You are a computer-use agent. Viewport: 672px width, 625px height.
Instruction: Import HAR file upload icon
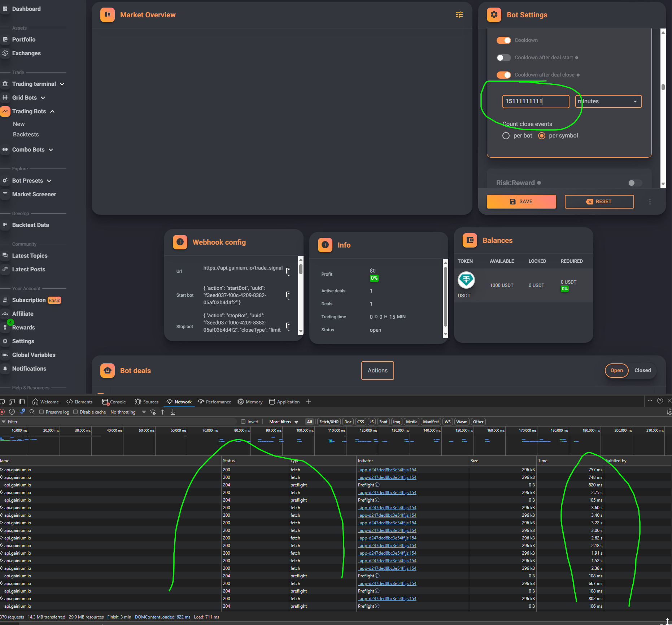pos(163,412)
